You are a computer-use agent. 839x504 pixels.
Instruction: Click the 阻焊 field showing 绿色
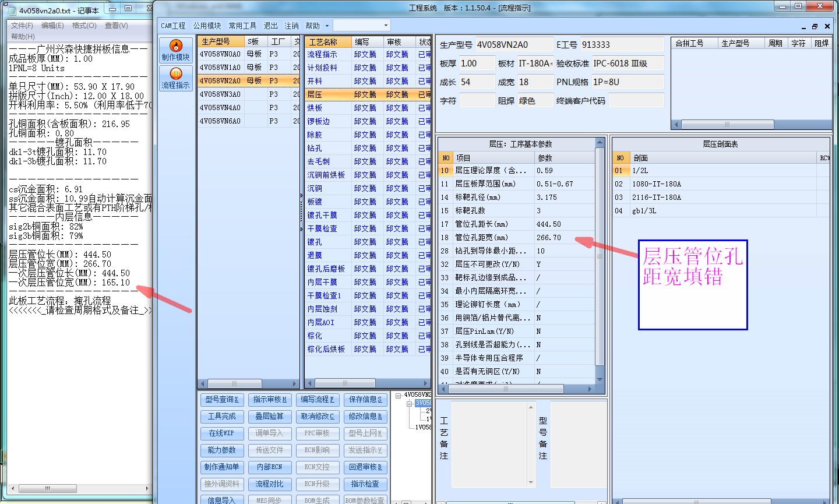[x=535, y=101]
